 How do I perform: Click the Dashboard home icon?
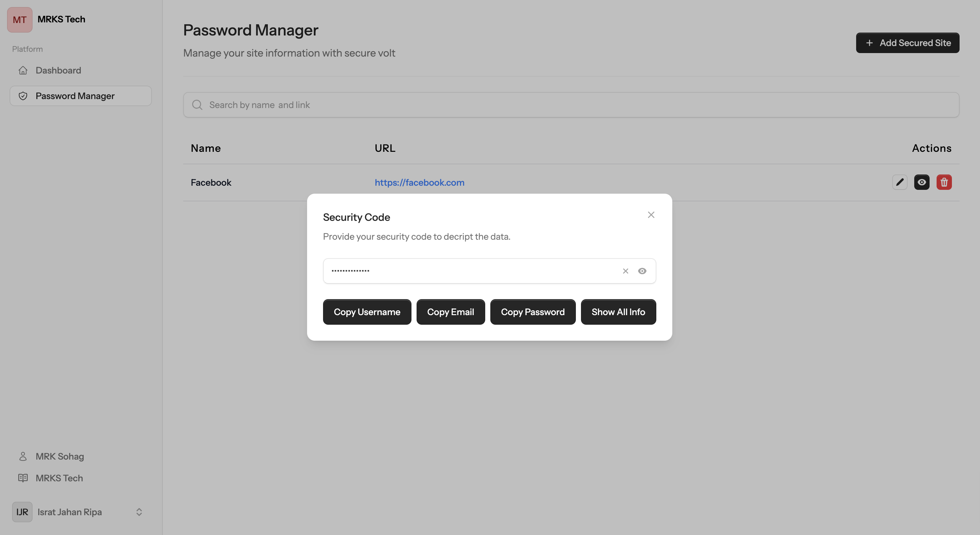coord(23,70)
